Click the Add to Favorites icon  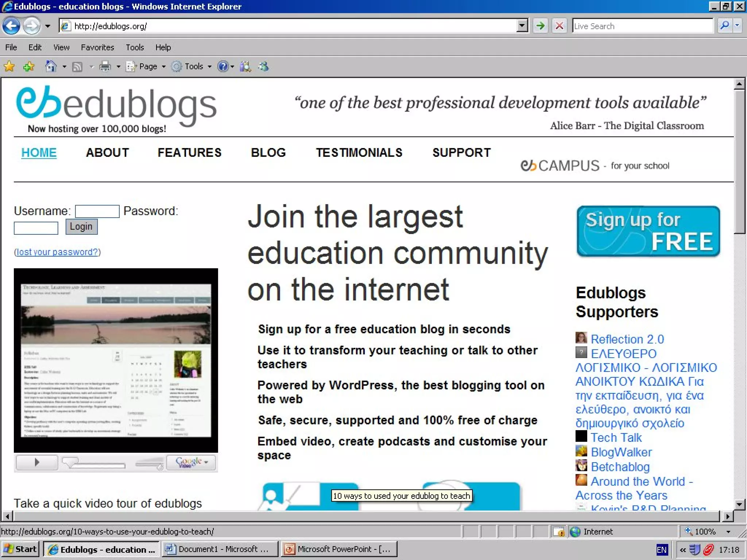point(28,66)
